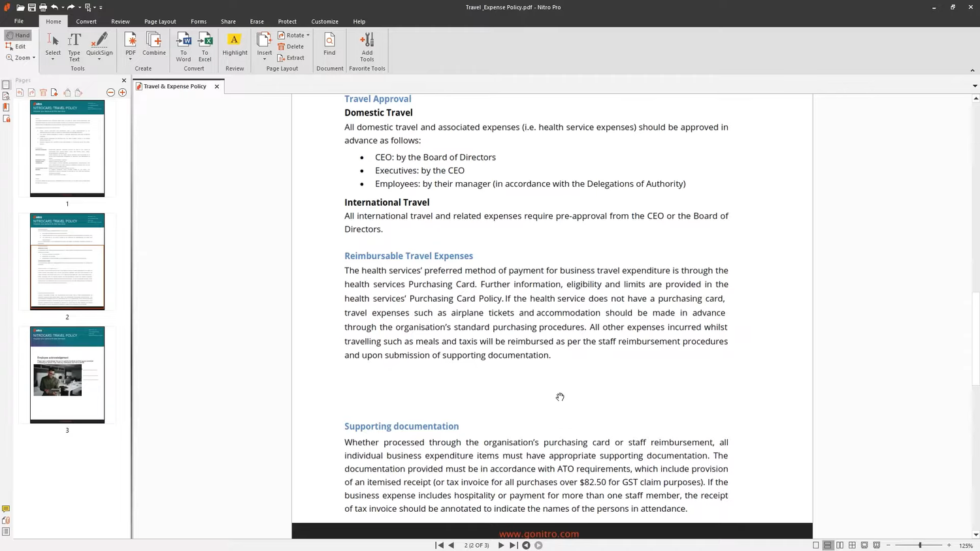Activate the Type Text tool
Image resolution: width=980 pixels, height=551 pixels.
tap(74, 47)
